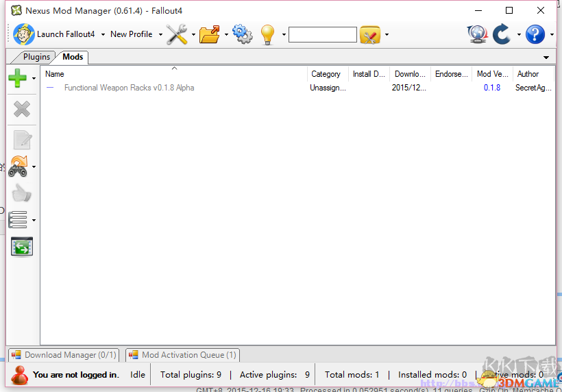Click the Total plugins: 9 status text

click(191, 375)
